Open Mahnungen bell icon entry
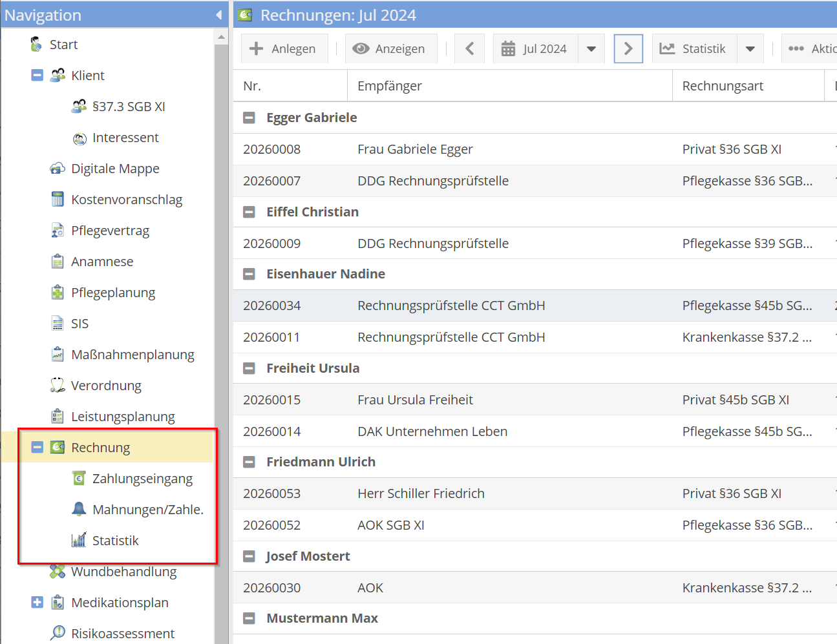This screenshot has height=644, width=837. point(79,509)
